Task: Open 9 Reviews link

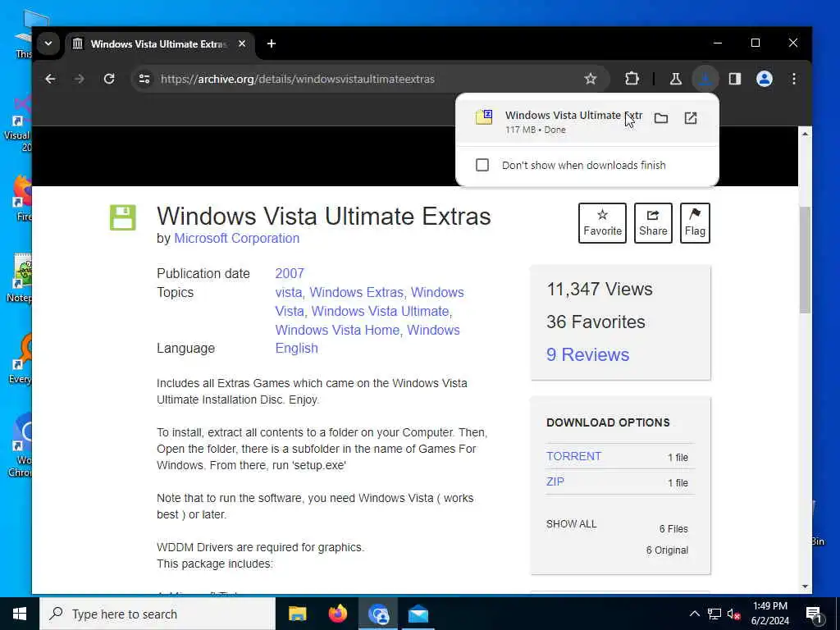Action: 587,354
